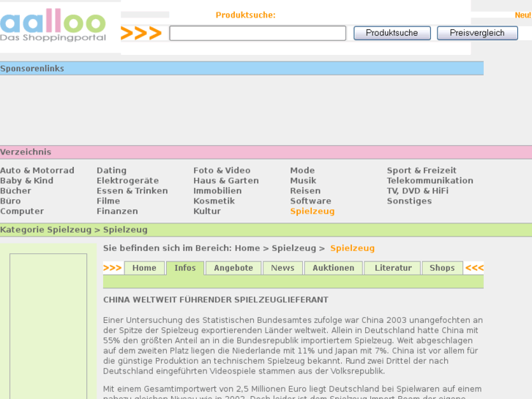Image resolution: width=532 pixels, height=399 pixels.
Task: Open the Elektrogeräte category
Action: coord(127,181)
